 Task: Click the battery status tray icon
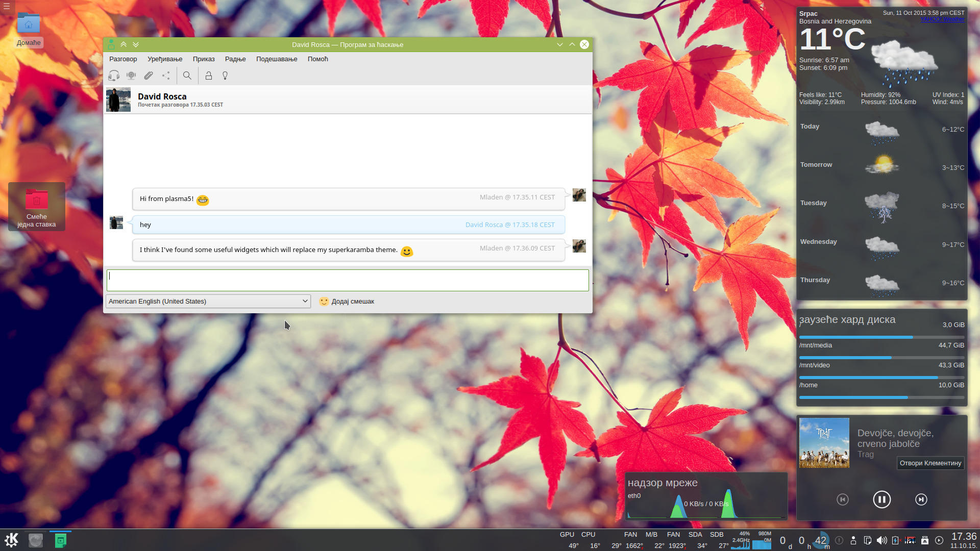coord(895,540)
